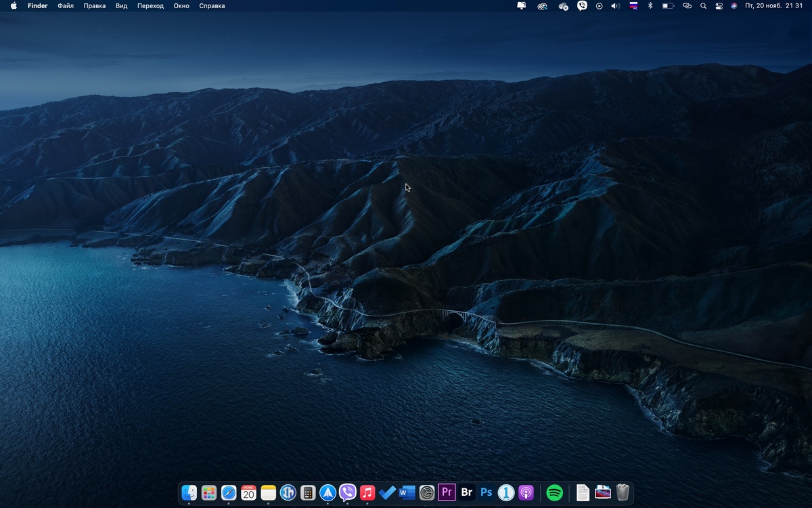The height and width of the screenshot is (508, 812).
Task: Expand the volume control in menu bar
Action: tap(615, 6)
